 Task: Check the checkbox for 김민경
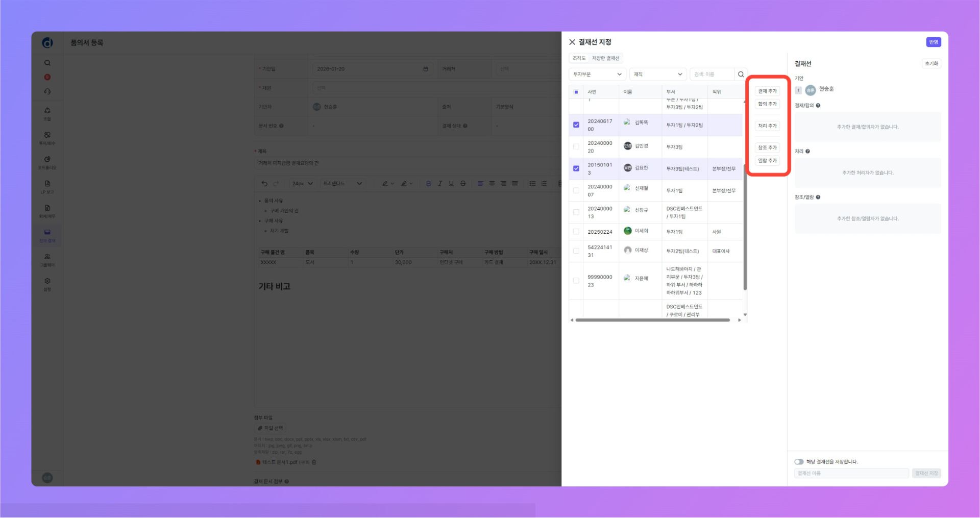pos(576,147)
